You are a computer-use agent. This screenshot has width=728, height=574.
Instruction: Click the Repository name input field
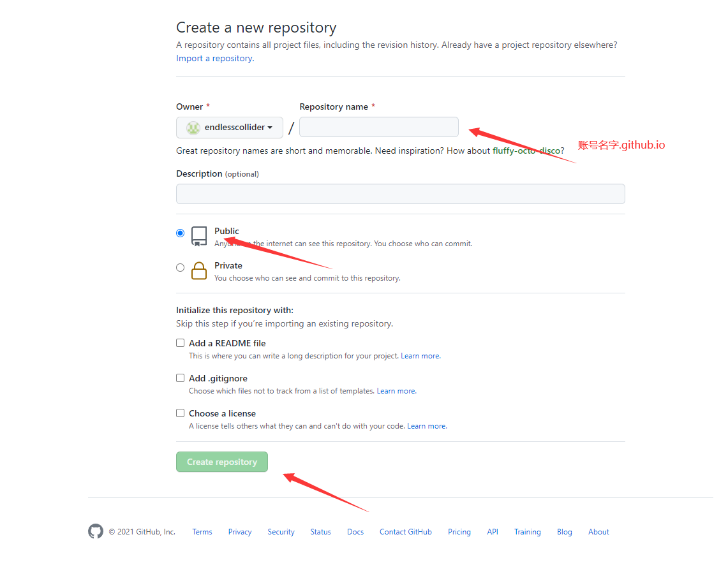click(x=379, y=127)
